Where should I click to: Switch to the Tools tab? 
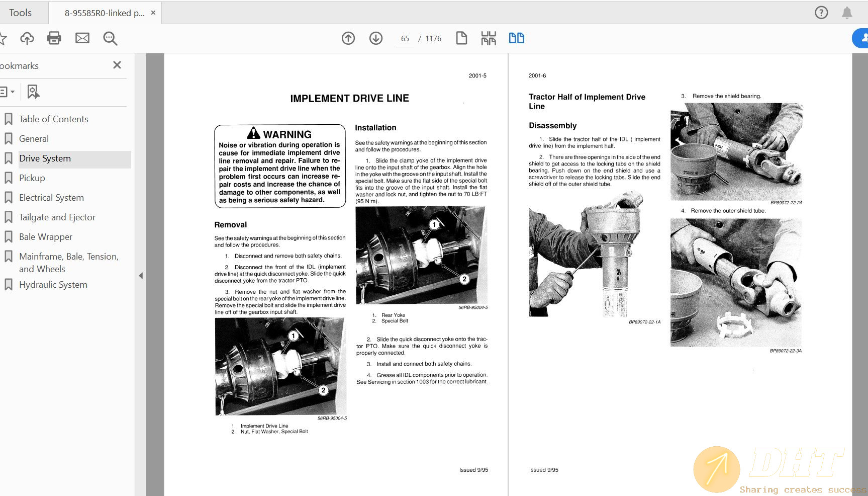pyautogui.click(x=21, y=13)
